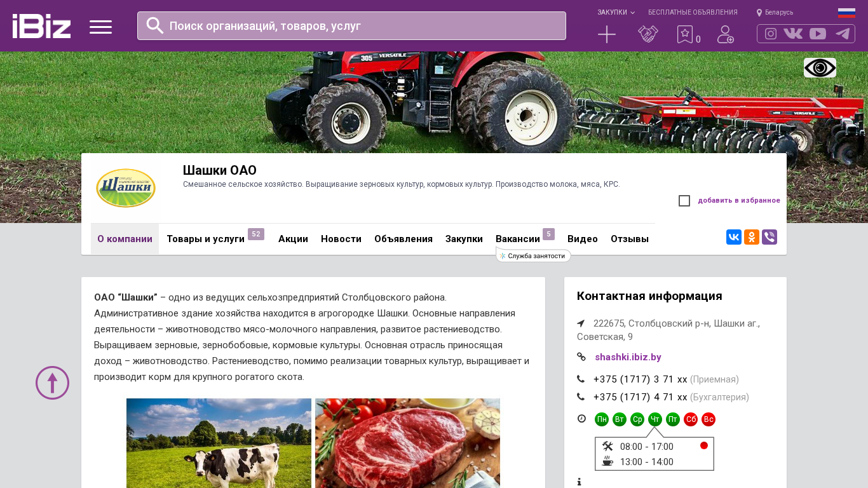The height and width of the screenshot is (488, 868).
Task: Open the cow in field photo
Action: 219,443
